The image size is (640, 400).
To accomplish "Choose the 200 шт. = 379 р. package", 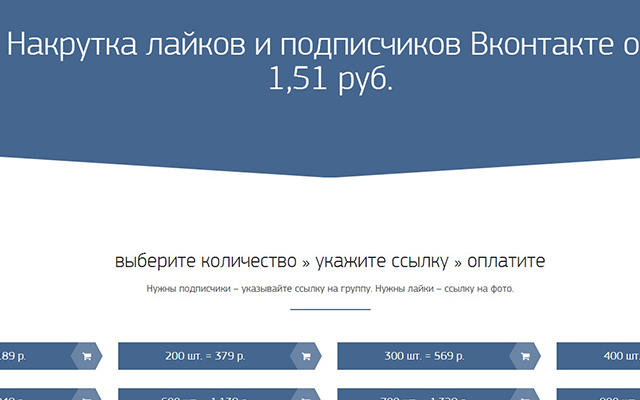I will pyautogui.click(x=220, y=356).
